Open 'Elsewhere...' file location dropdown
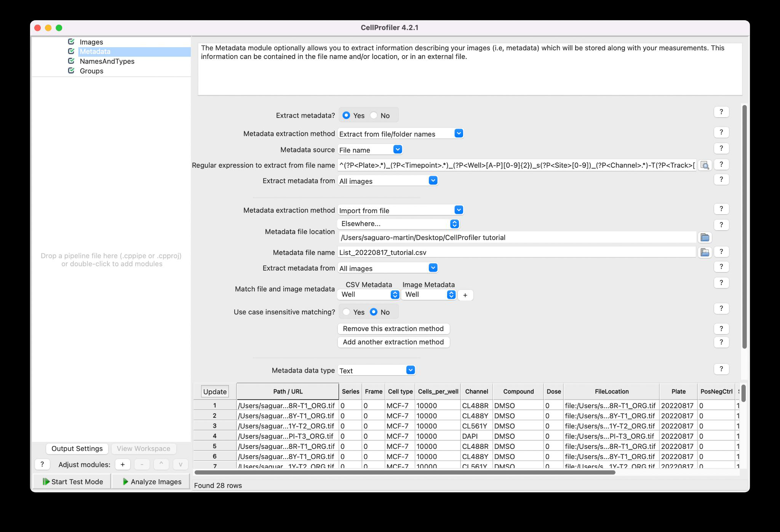This screenshot has width=780, height=532. [x=398, y=224]
